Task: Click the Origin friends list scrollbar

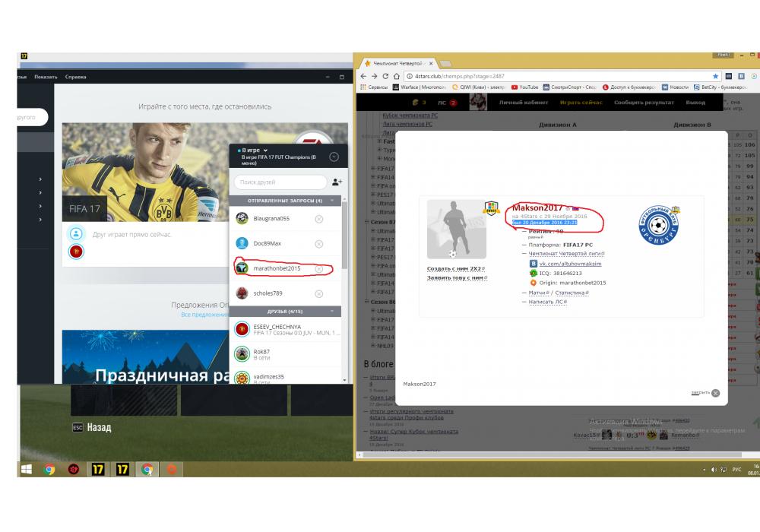Action: tap(344, 235)
